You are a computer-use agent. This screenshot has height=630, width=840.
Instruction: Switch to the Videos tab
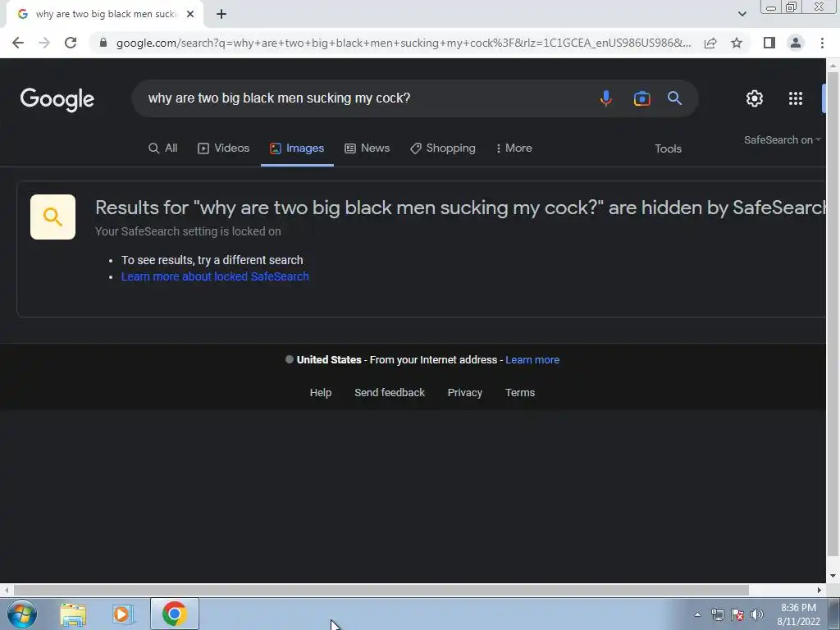[x=223, y=148]
